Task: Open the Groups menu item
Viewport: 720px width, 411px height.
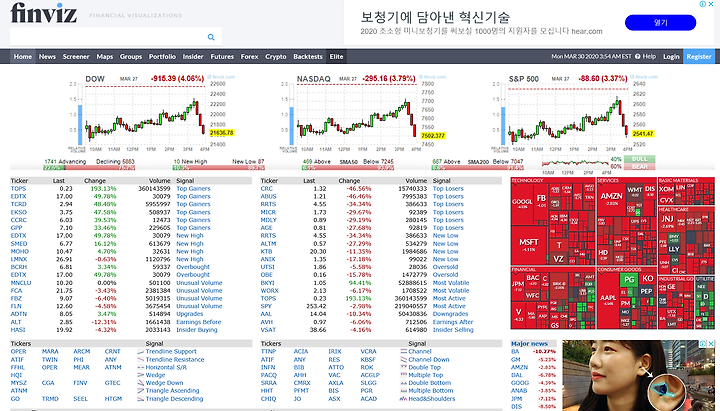Action: point(131,56)
